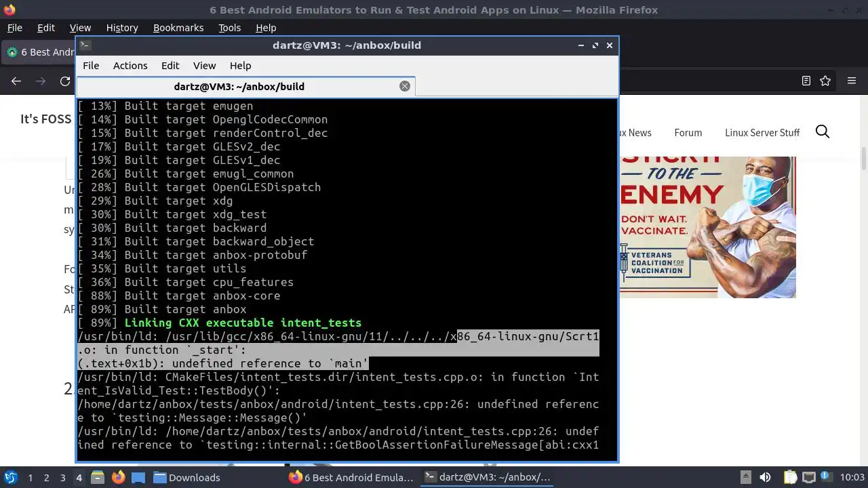Open the partially hidden Linux News link

pyautogui.click(x=635, y=133)
